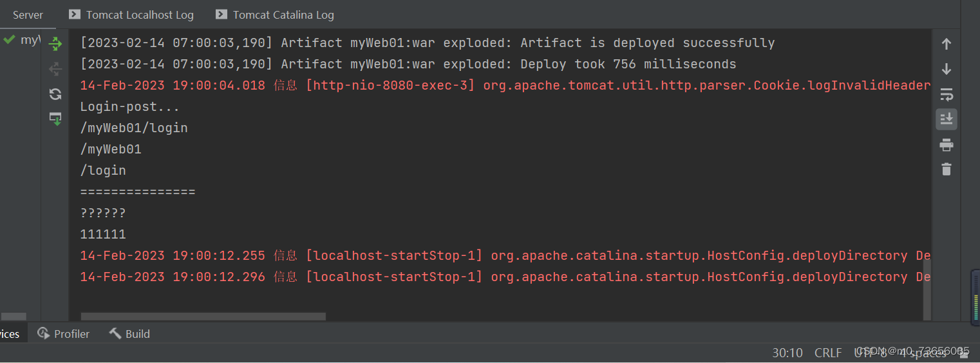980x363 pixels.
Task: Select the myWeb01 deployment with green check
Action: (x=21, y=40)
